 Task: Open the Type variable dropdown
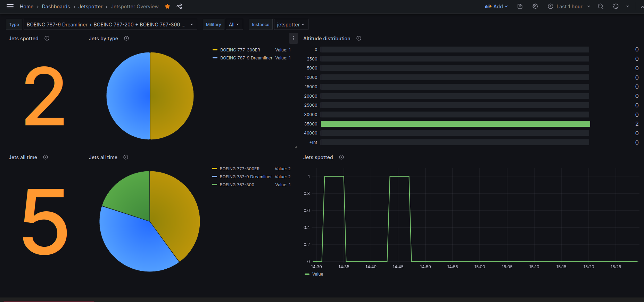(x=110, y=24)
